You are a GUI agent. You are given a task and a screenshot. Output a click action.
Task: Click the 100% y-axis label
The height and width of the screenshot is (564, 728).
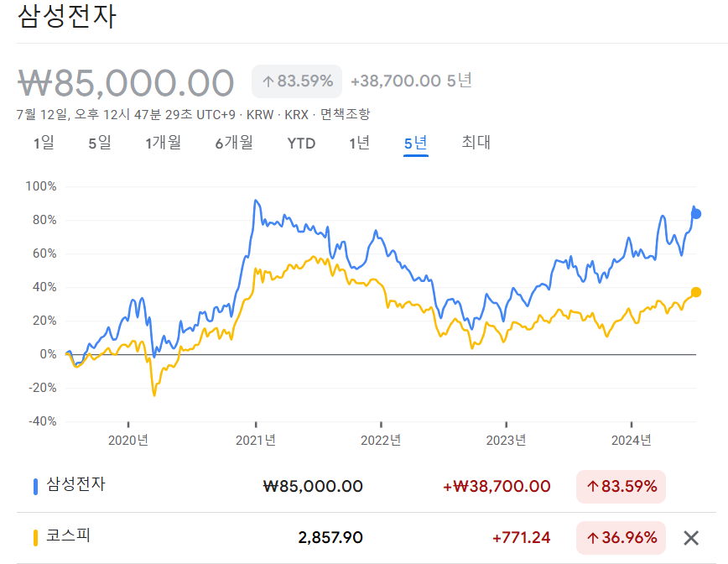(41, 186)
